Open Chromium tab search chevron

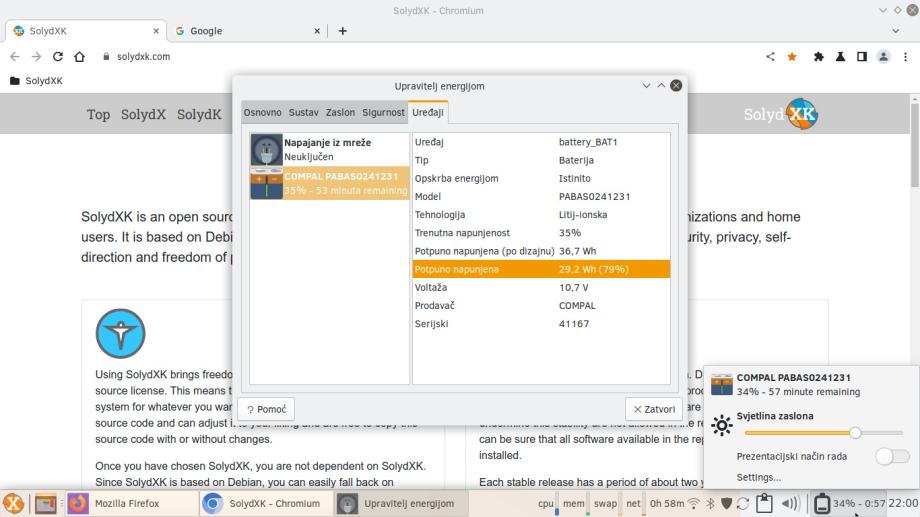pyautogui.click(x=895, y=31)
